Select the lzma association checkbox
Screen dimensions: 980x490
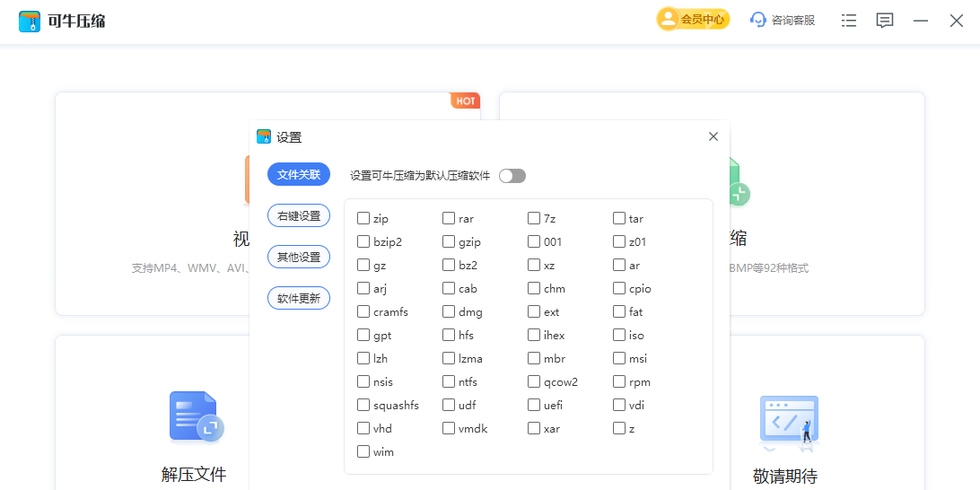point(448,358)
